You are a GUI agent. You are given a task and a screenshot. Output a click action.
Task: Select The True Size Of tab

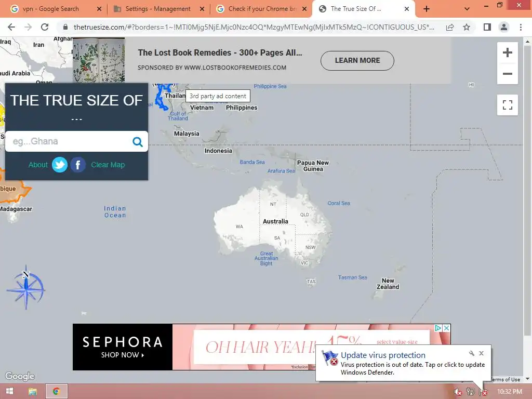[x=356, y=9]
